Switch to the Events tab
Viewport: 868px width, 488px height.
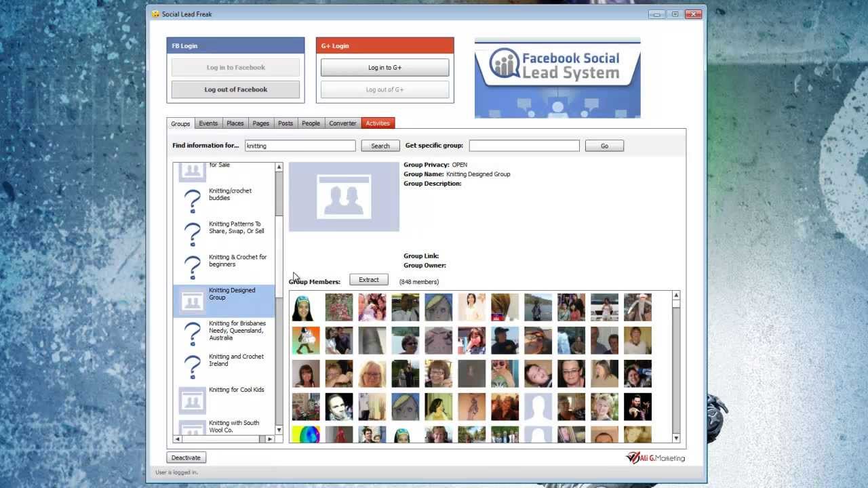pos(208,123)
